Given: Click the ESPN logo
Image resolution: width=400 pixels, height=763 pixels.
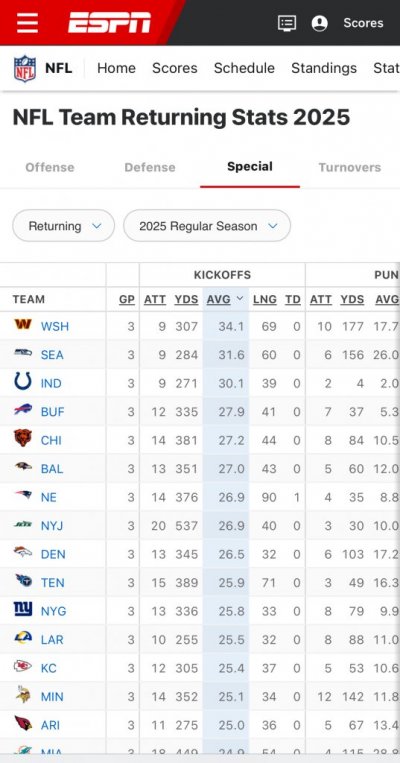Looking at the screenshot, I should click(109, 23).
